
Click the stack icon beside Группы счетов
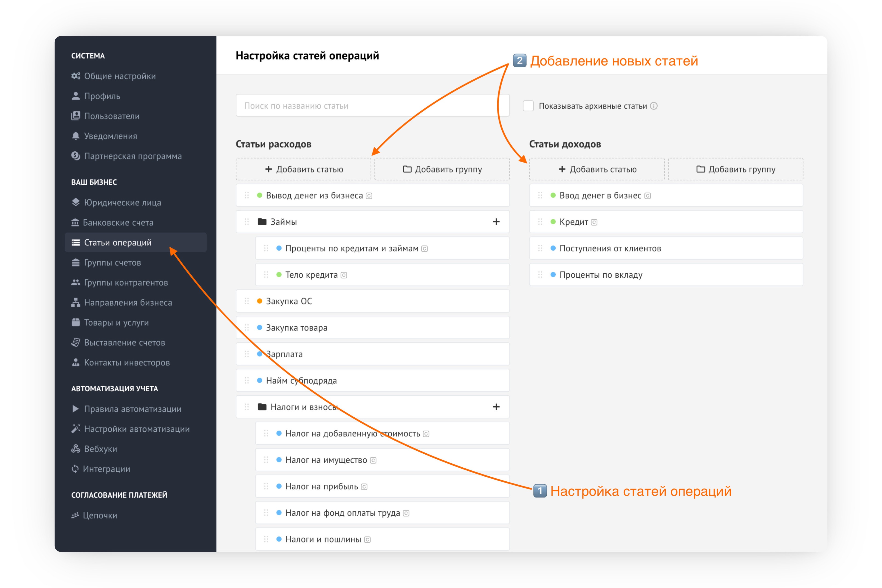coord(76,263)
